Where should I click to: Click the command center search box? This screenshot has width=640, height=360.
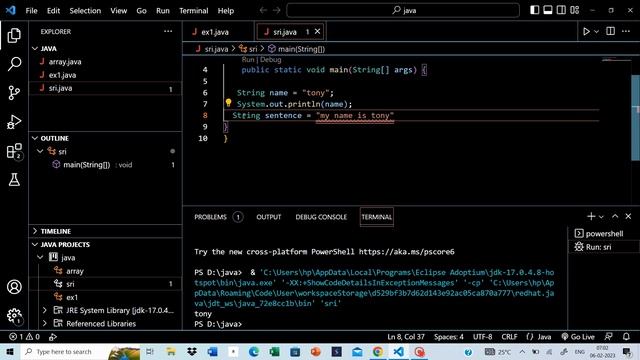[x=403, y=10]
